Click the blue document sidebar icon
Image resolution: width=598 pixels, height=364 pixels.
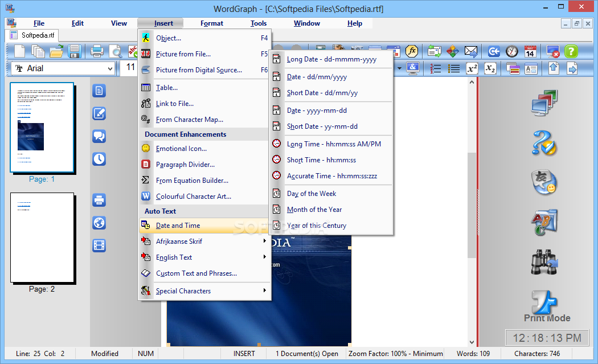(x=99, y=91)
